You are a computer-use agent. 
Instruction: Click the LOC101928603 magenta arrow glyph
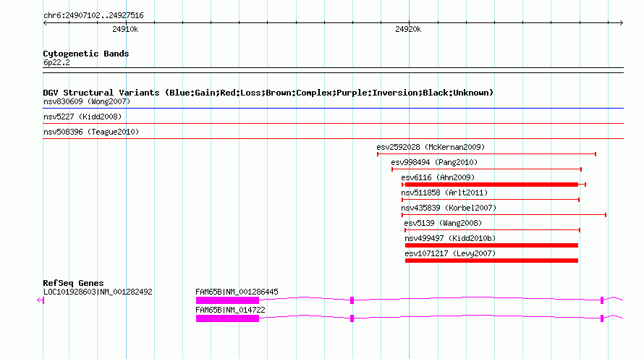(x=41, y=300)
